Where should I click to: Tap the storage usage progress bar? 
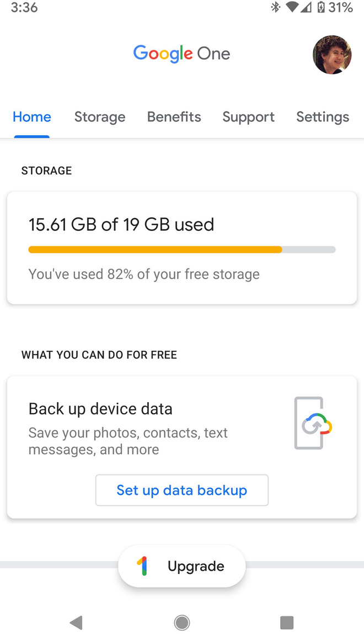(182, 250)
